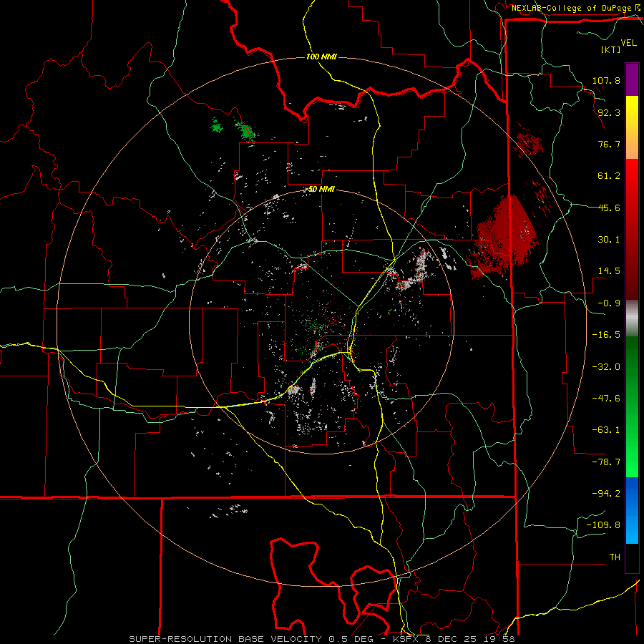Select the yellow-orange color bar segment

pyautogui.click(x=632, y=128)
